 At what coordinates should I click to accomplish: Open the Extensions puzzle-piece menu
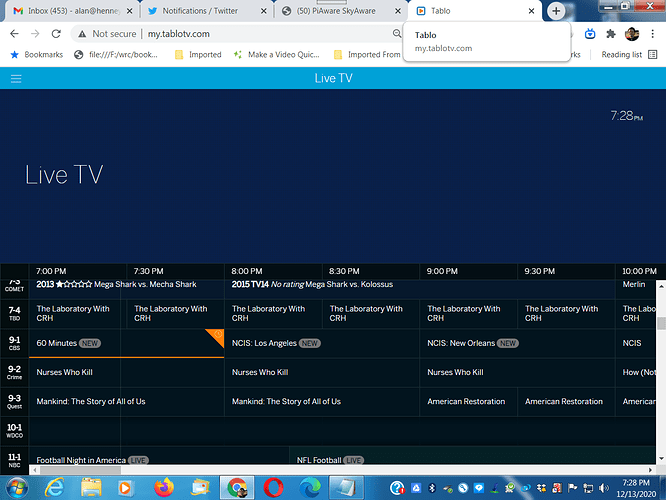[611, 34]
